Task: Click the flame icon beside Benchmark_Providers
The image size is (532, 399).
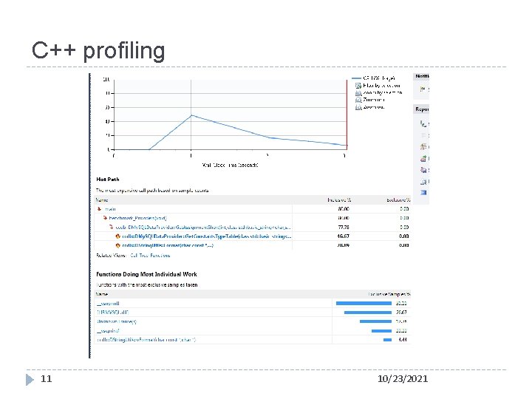Action: click(105, 218)
